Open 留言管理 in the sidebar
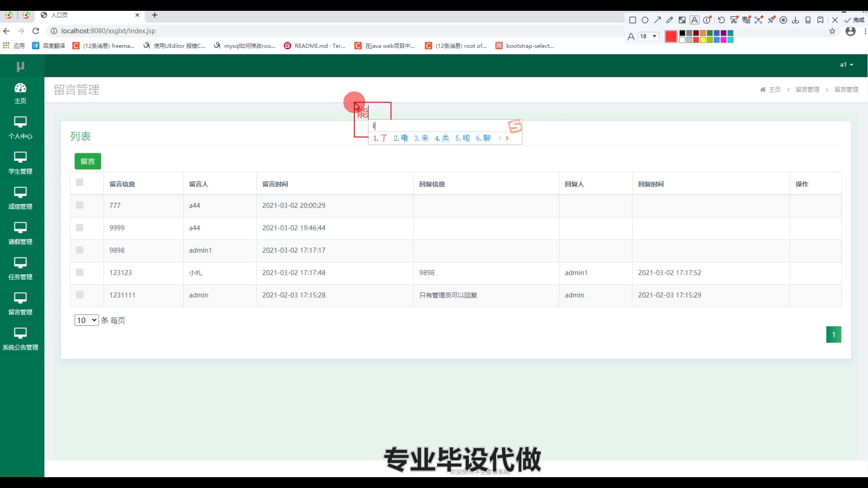The height and width of the screenshot is (488, 868). [x=20, y=304]
